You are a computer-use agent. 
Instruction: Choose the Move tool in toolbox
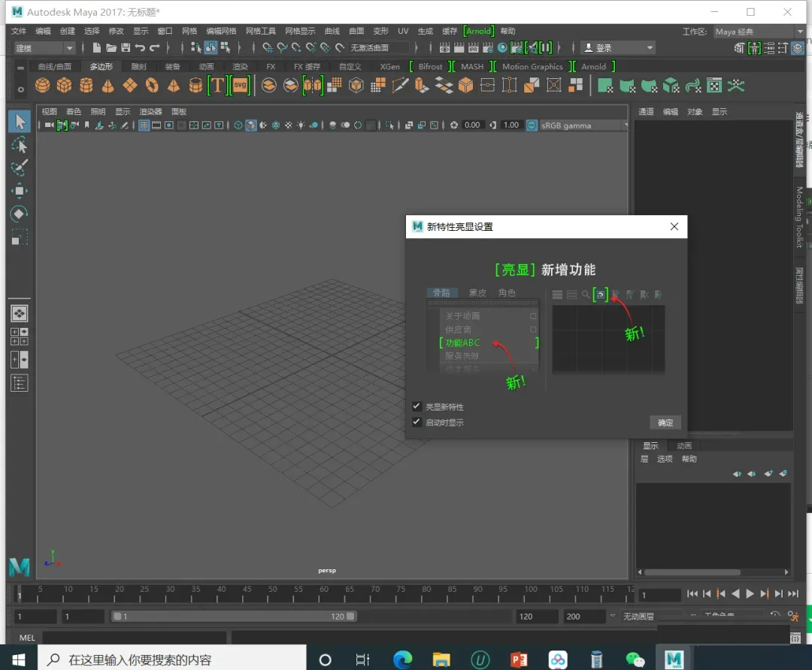pyautogui.click(x=20, y=191)
